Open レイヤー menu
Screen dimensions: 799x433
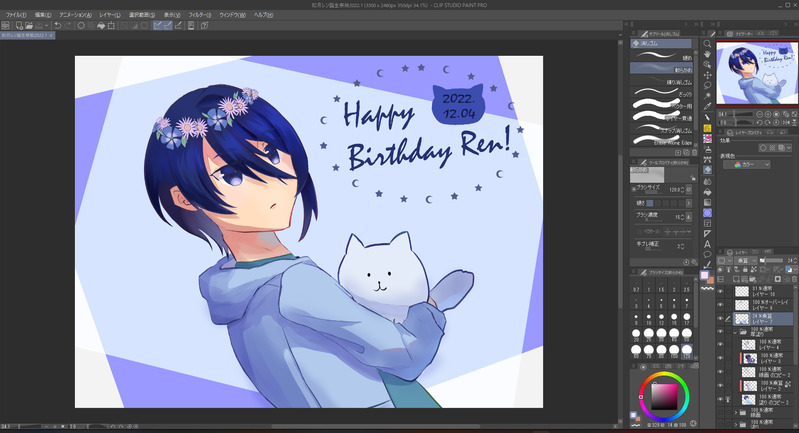[x=110, y=15]
